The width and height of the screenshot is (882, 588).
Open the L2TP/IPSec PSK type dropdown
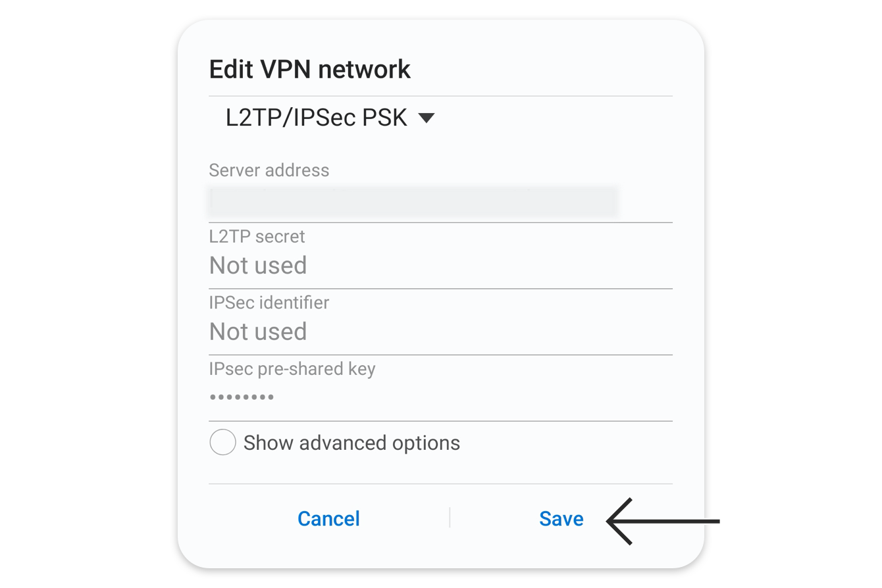coord(330,118)
